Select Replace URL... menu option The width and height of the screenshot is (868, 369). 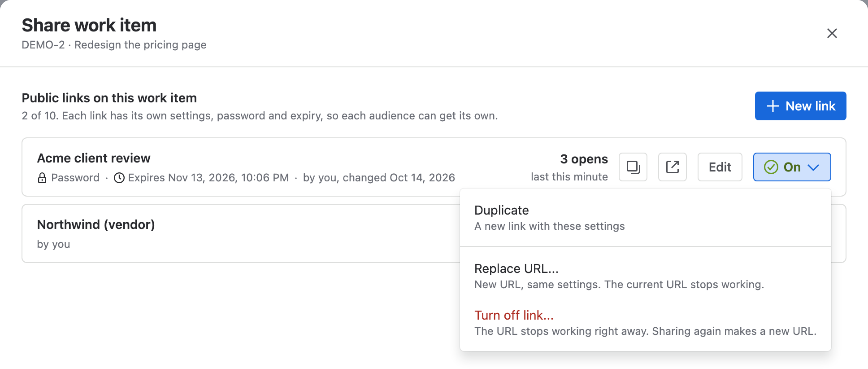pos(646,276)
